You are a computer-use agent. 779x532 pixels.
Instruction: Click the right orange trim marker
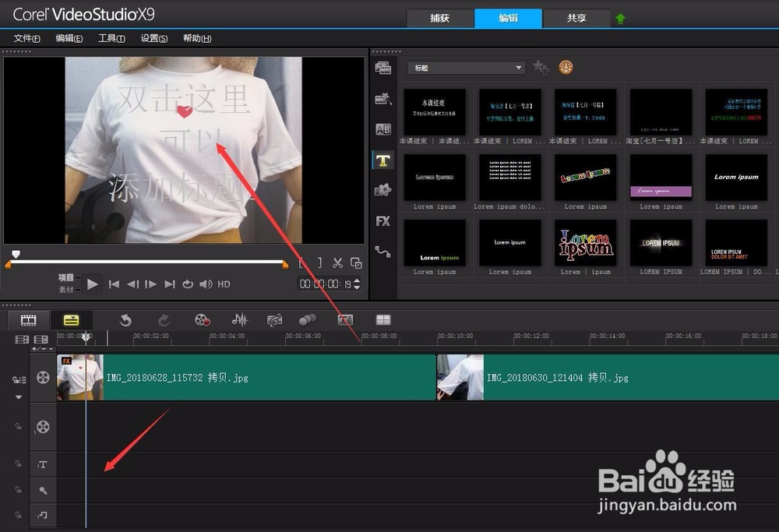click(285, 265)
